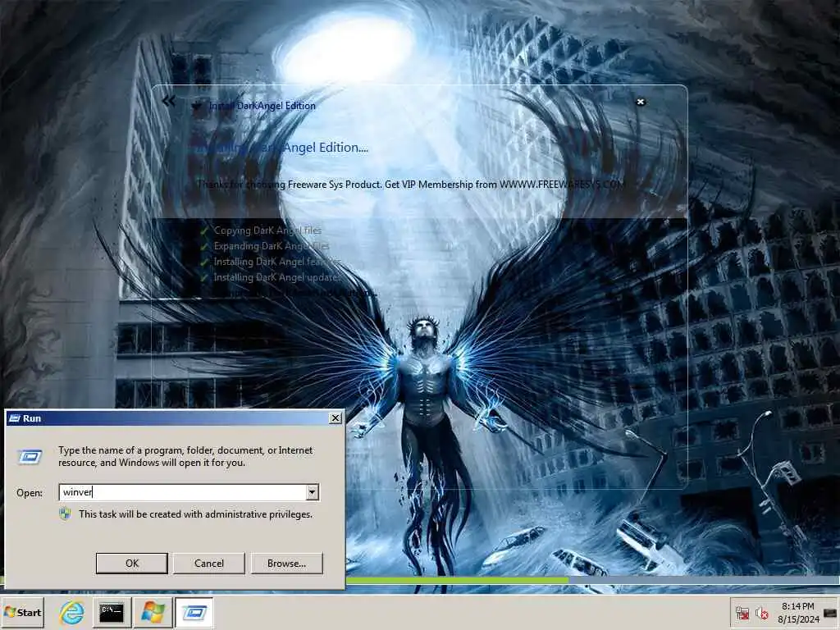Click checkmark beside Copying DarK Angel files
The height and width of the screenshot is (630, 840).
click(x=204, y=231)
